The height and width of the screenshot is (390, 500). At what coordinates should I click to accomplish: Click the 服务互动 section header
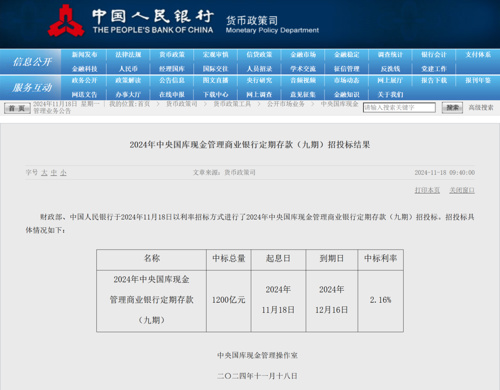pyautogui.click(x=32, y=88)
